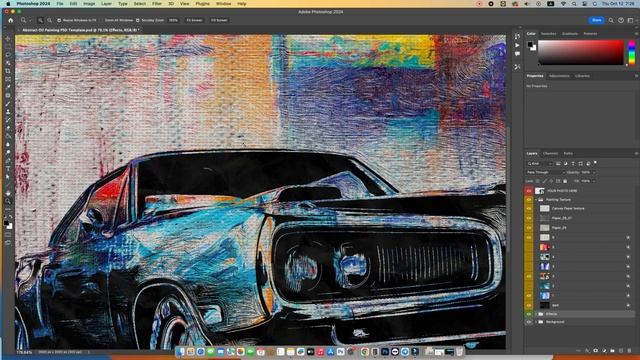Select the Move tool
This screenshot has width=640, height=360.
point(8,39)
